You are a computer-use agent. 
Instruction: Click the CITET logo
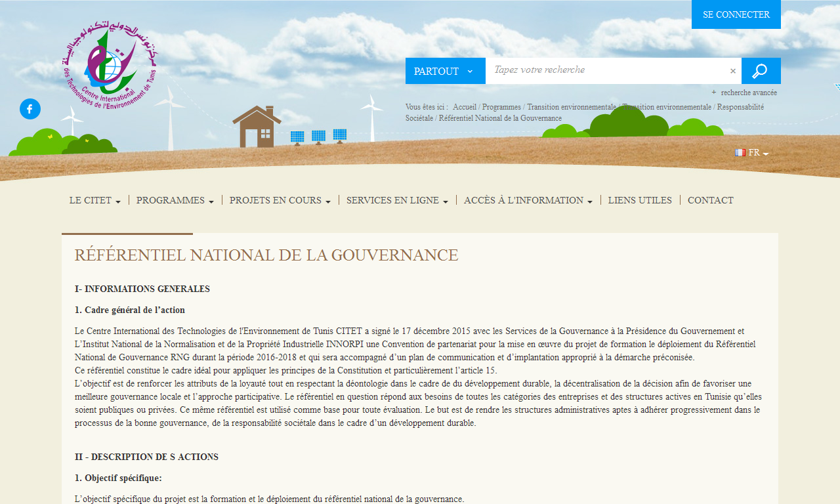[110, 65]
